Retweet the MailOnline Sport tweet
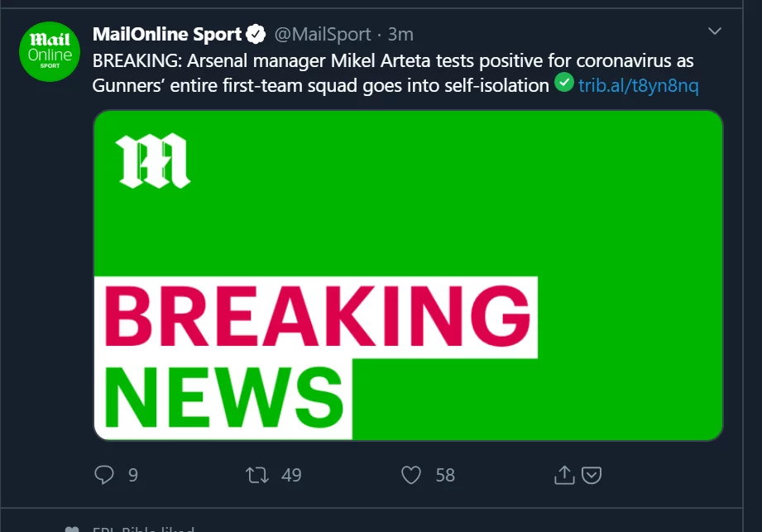 257,475
